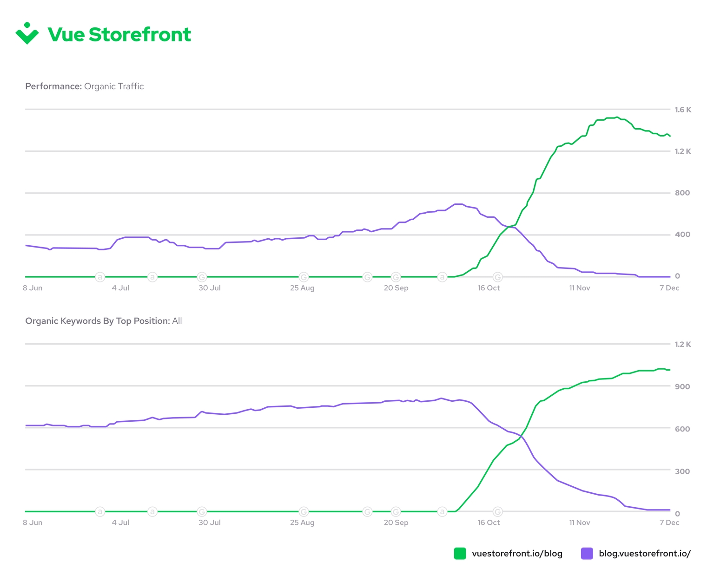Click the '30 Jul' date on Organic Keywords chart
Image resolution: width=714 pixels, height=588 pixels.
coord(210,523)
